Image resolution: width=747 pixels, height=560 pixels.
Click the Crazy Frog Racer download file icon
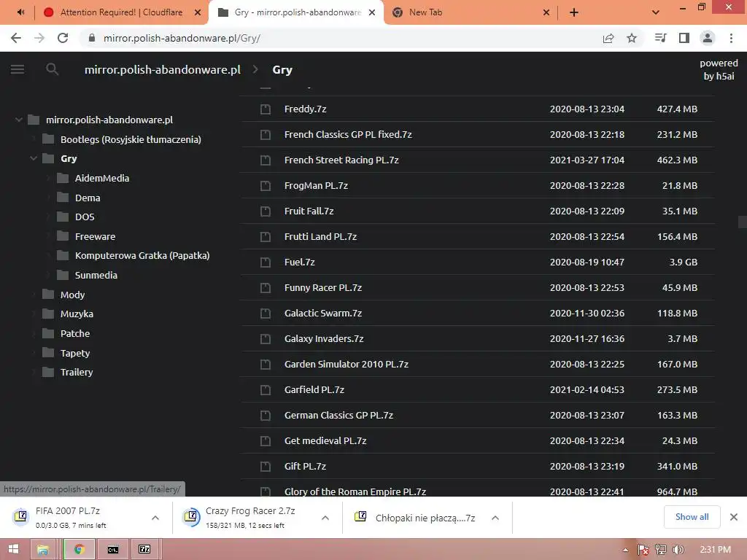click(190, 517)
